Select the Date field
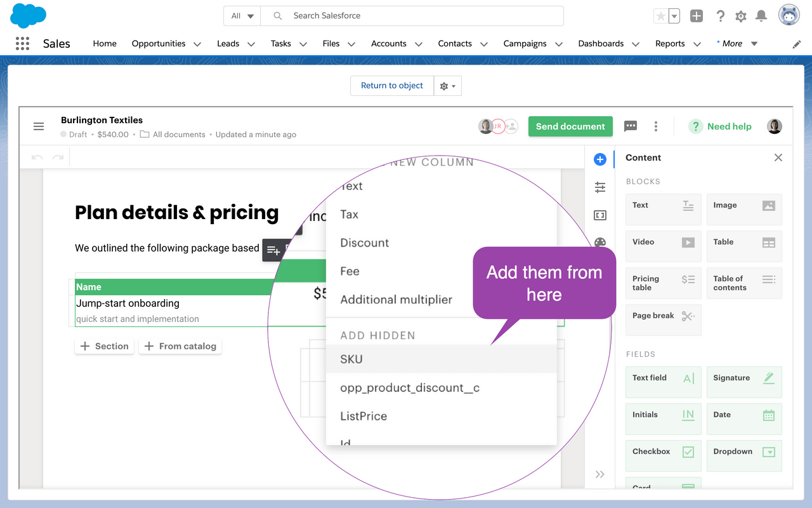This screenshot has width=812, height=508. point(744,419)
